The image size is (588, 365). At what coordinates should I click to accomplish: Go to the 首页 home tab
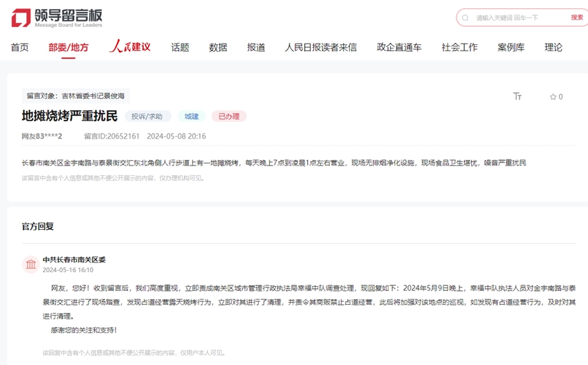(20, 47)
